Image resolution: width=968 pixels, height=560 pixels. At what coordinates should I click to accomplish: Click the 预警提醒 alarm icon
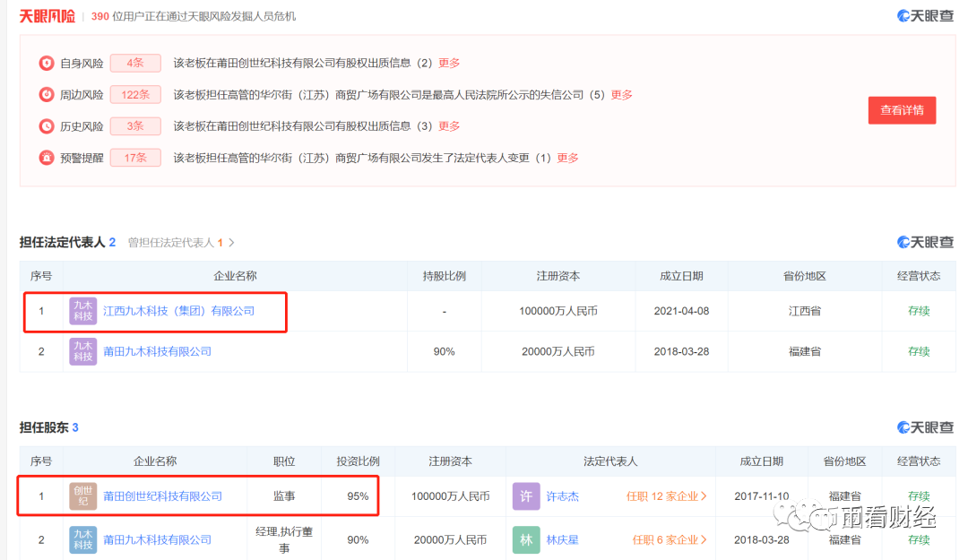coord(47,158)
